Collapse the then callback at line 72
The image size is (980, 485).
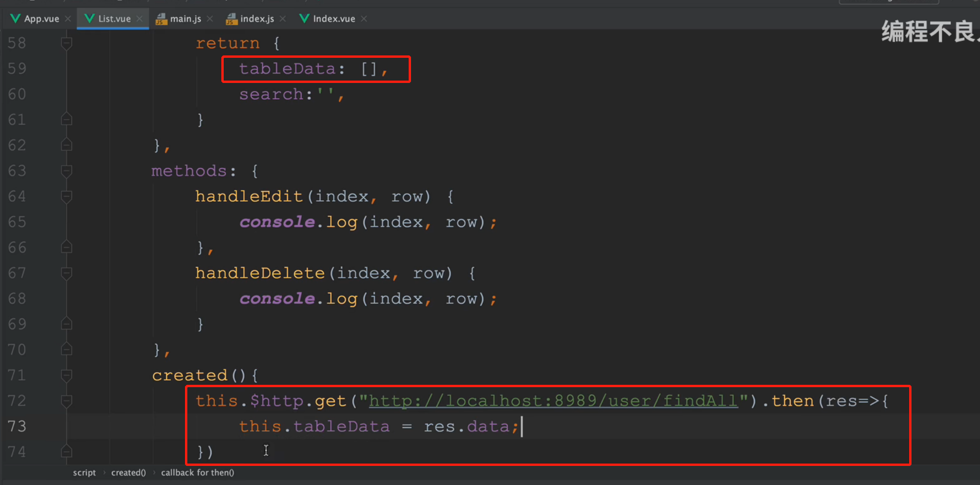pyautogui.click(x=67, y=401)
